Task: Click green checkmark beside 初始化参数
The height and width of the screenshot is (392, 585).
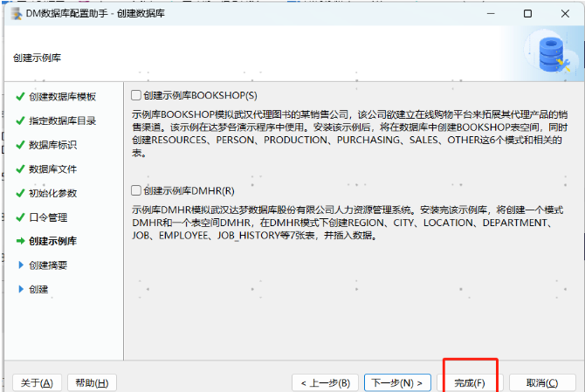Action: (x=21, y=193)
